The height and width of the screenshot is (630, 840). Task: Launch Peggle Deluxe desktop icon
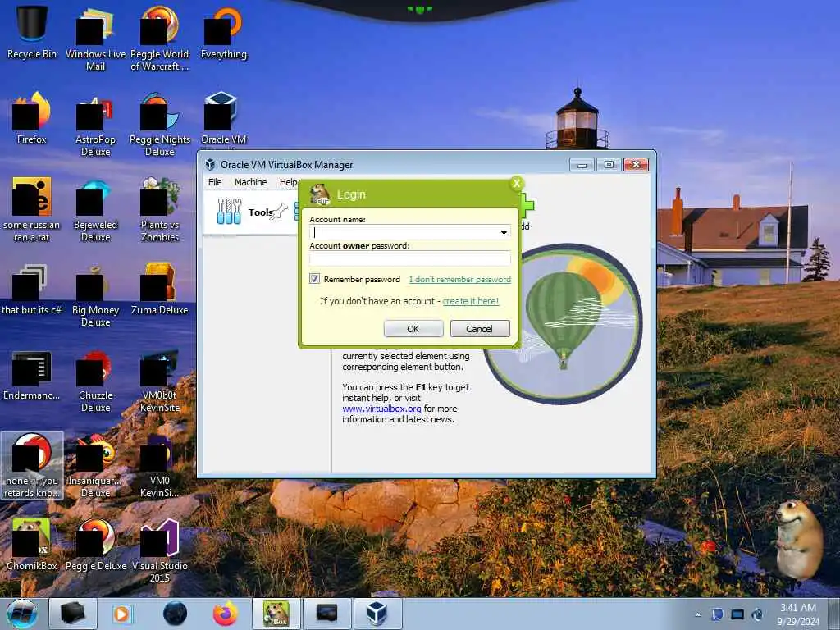click(95, 545)
